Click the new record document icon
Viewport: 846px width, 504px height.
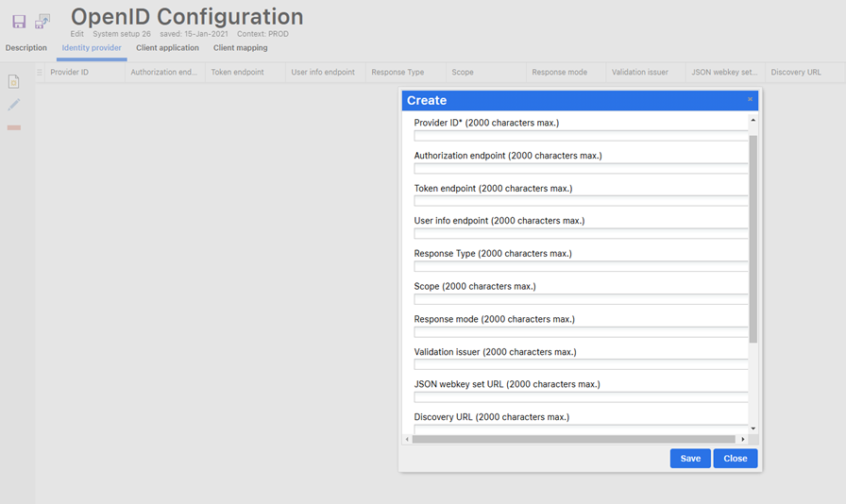click(14, 82)
